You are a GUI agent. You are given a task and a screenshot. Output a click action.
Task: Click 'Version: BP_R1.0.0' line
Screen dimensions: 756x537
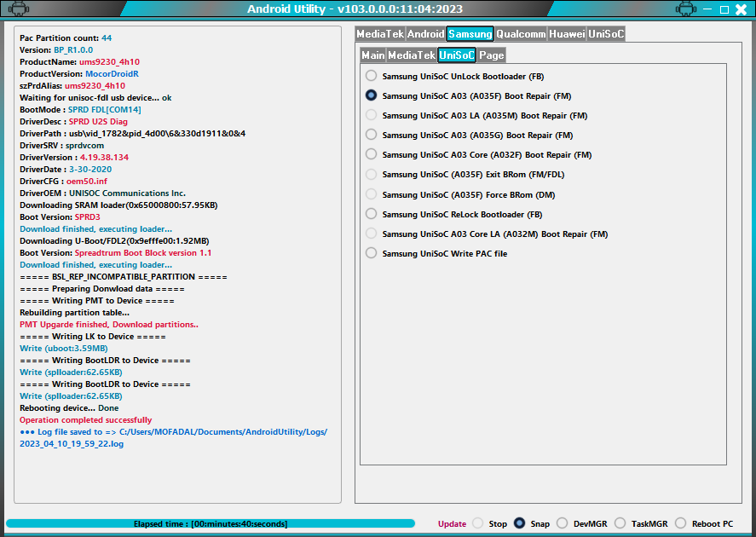click(x=56, y=50)
